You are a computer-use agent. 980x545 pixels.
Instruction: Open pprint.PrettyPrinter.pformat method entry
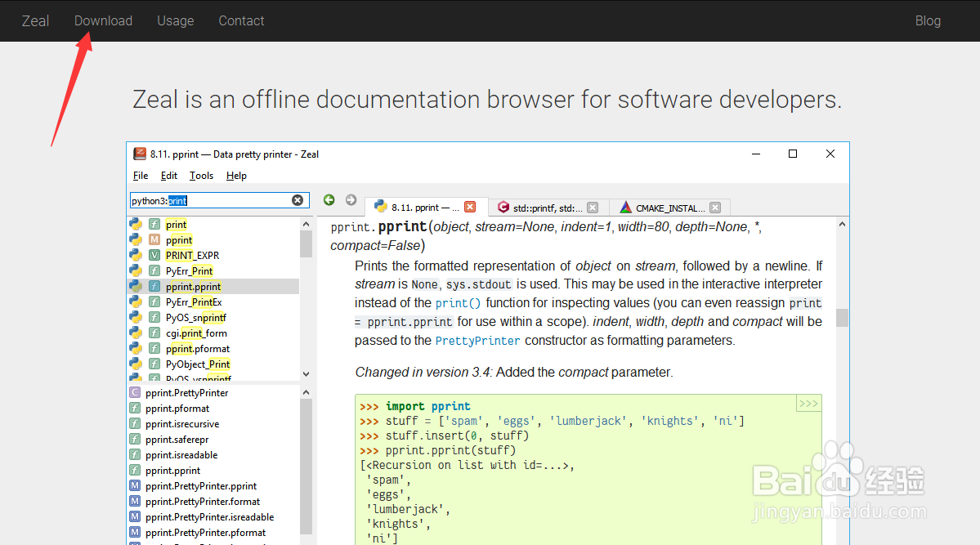(206, 533)
